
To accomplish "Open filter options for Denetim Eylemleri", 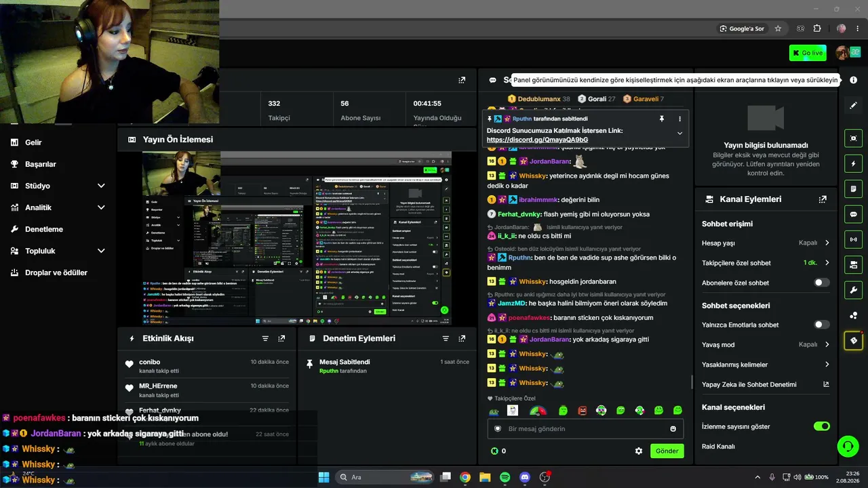I will coord(446,338).
